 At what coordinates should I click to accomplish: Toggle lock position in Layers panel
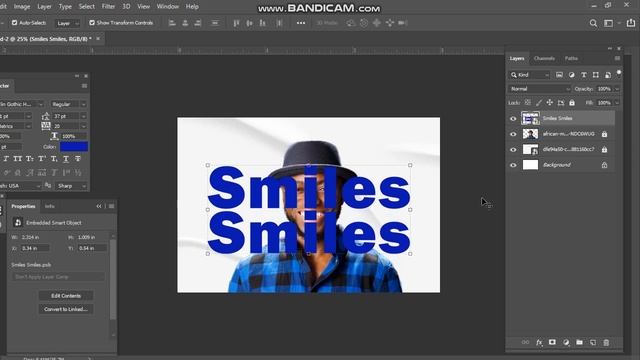point(550,102)
